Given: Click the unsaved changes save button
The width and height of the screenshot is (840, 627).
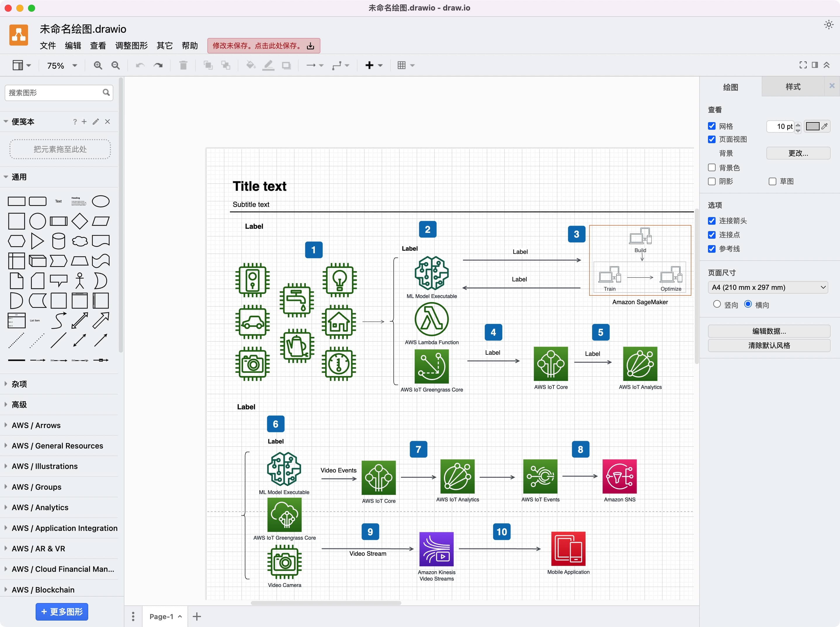Looking at the screenshot, I should click(264, 46).
